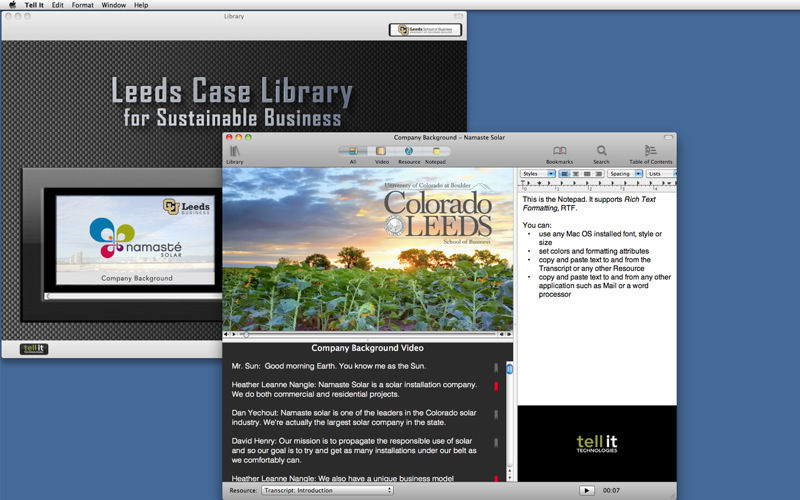Open the Tell It application menu
800x500 pixels.
pos(34,5)
